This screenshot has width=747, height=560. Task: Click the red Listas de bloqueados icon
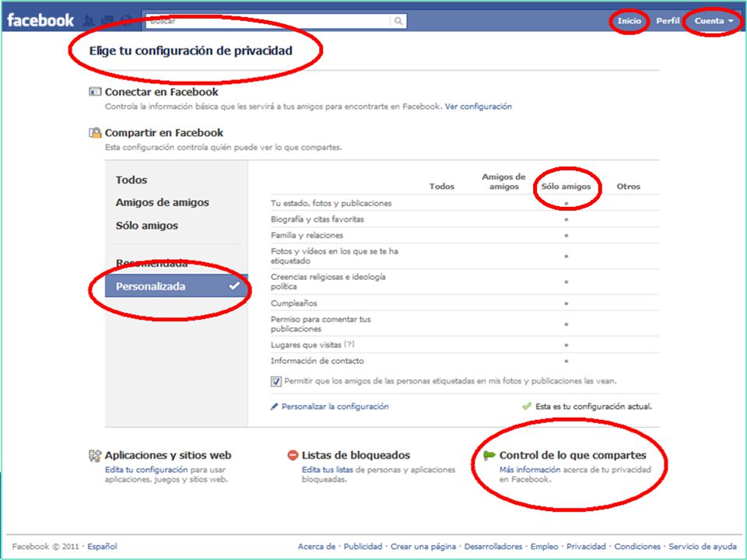point(293,455)
